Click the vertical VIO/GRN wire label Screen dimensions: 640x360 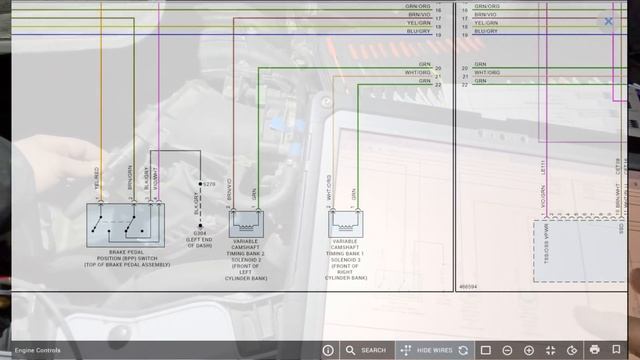tap(543, 196)
